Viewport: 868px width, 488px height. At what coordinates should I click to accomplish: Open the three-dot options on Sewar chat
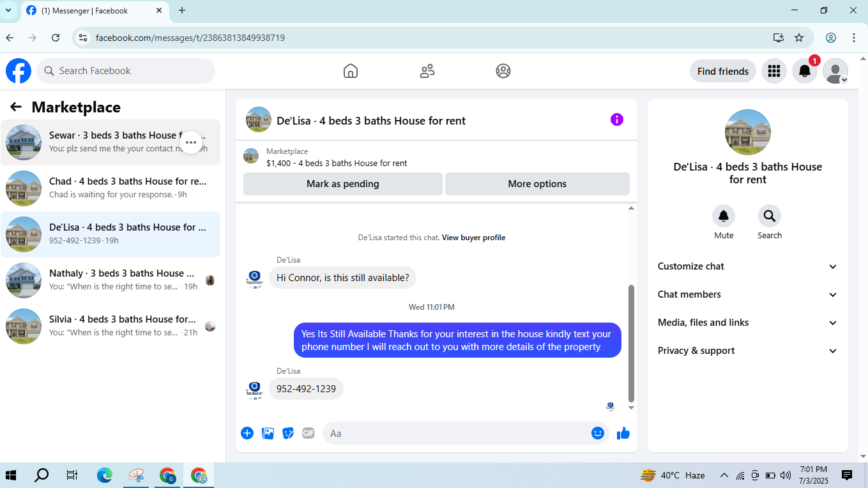191,142
